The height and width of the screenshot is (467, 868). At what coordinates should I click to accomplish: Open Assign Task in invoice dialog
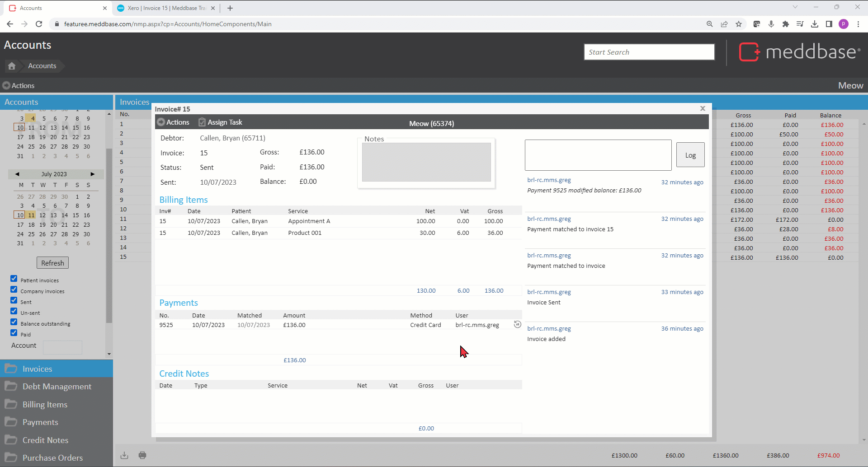point(220,122)
